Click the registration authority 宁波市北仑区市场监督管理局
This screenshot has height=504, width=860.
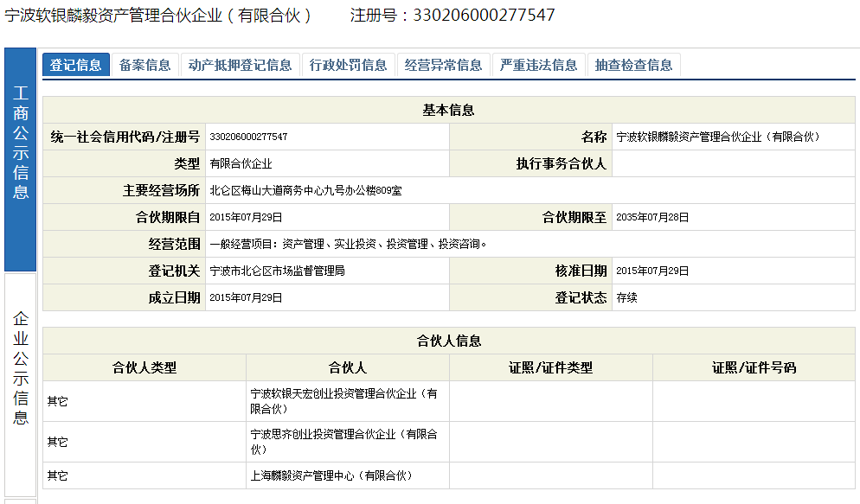click(278, 271)
